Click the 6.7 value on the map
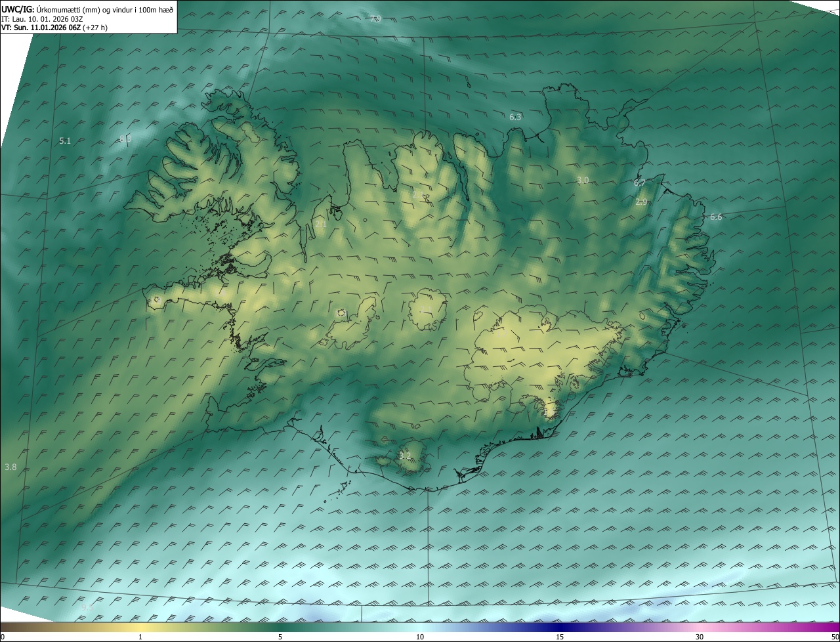 [x=640, y=183]
